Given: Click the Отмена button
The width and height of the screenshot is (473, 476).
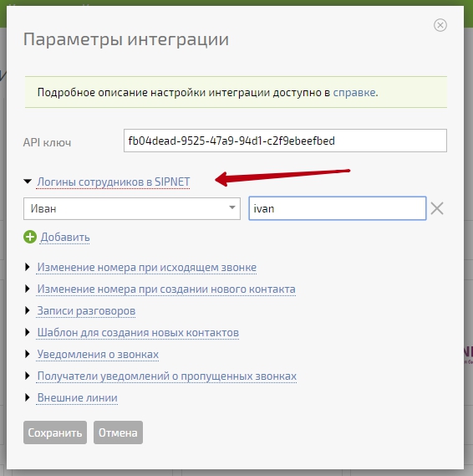Looking at the screenshot, I should point(118,432).
